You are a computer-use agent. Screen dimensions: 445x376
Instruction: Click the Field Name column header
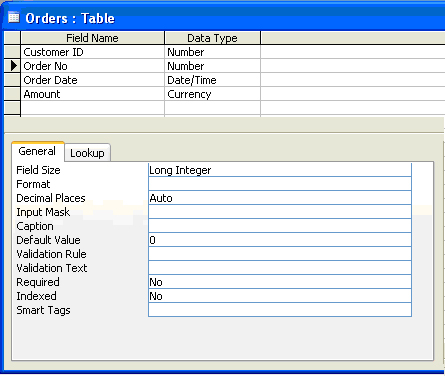pyautogui.click(x=93, y=38)
